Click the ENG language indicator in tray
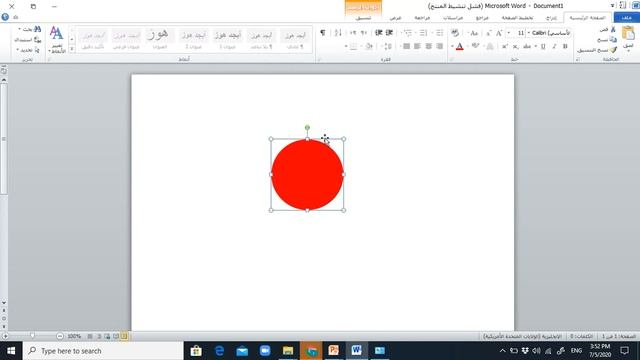The width and height of the screenshot is (640, 360). click(576, 351)
